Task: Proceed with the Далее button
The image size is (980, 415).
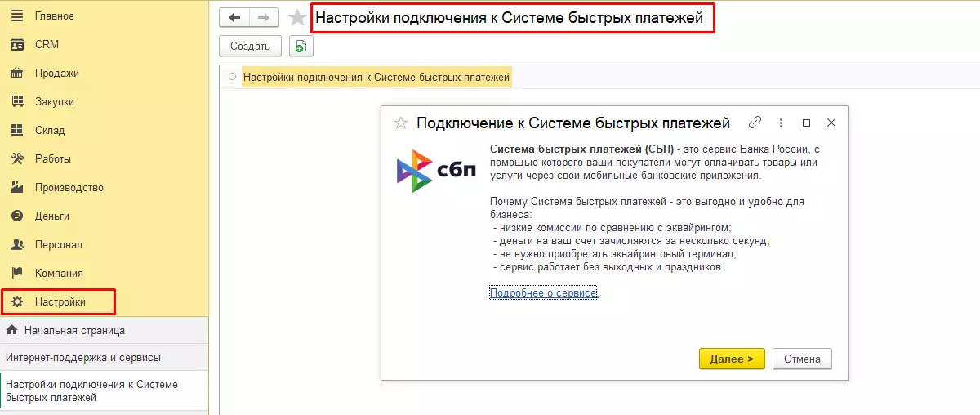Action: [732, 359]
